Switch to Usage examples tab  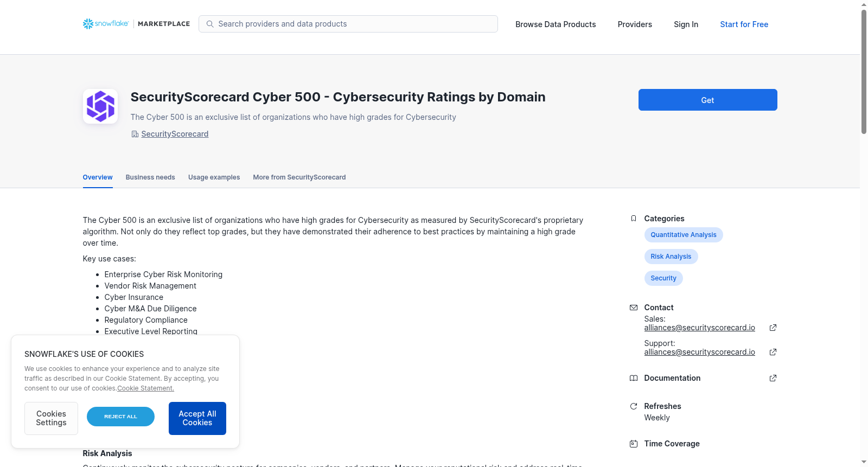coord(214,177)
